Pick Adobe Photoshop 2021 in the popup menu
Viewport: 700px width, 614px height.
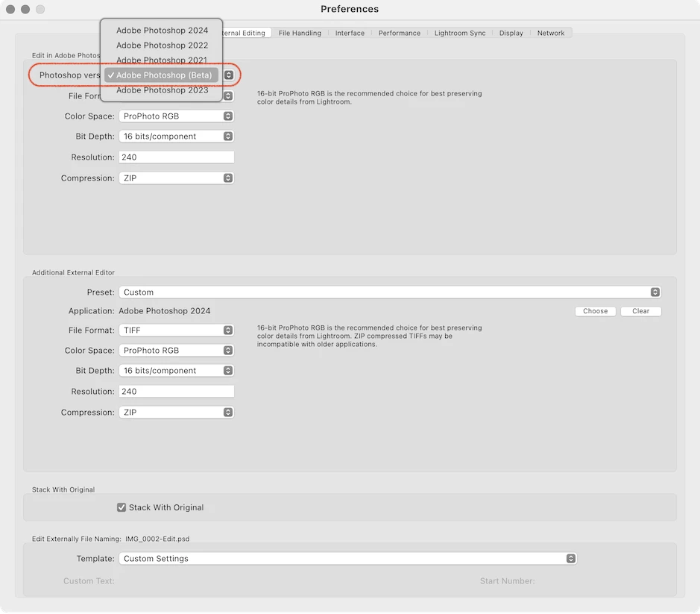(162, 60)
